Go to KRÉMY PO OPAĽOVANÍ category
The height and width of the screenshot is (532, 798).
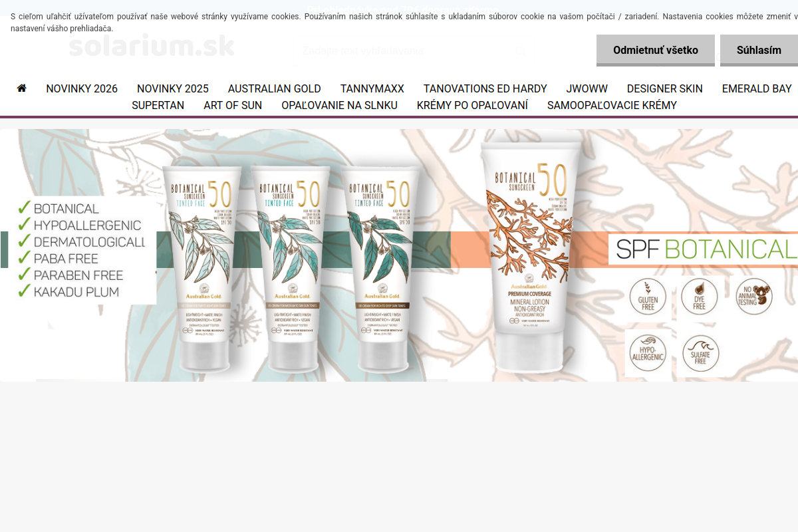coord(472,105)
